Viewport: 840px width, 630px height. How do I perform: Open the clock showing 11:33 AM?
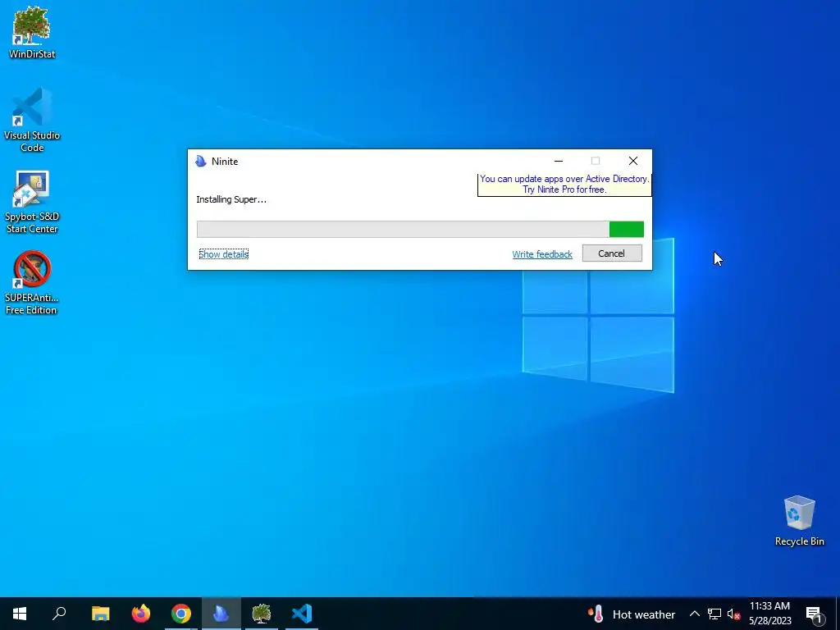769,614
